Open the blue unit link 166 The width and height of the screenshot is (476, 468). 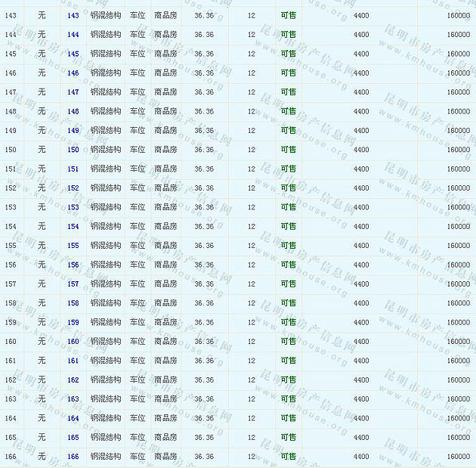(x=73, y=457)
